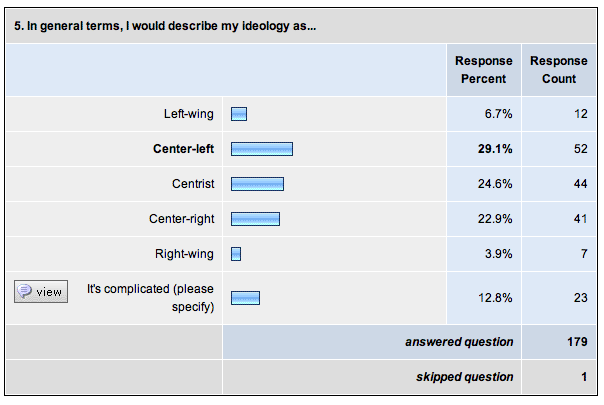Click the Left-wing response bar
The height and width of the screenshot is (405, 604).
239,114
